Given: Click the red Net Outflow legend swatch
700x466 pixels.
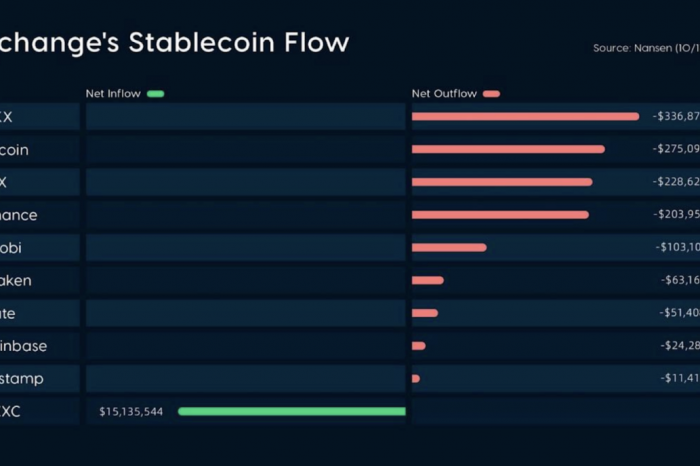Looking at the screenshot, I should (x=492, y=94).
